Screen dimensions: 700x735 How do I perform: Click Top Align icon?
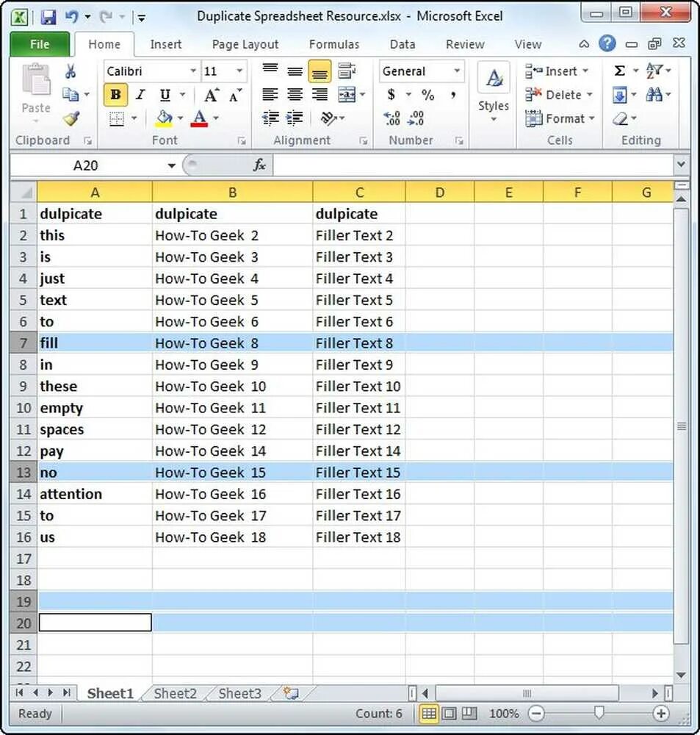[x=270, y=71]
